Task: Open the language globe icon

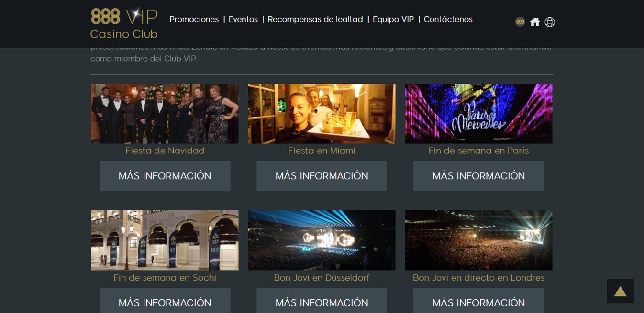Action: 550,22
